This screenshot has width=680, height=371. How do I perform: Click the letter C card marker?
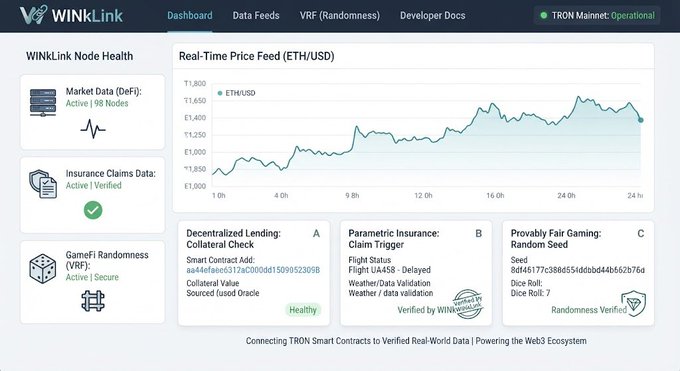click(x=641, y=233)
